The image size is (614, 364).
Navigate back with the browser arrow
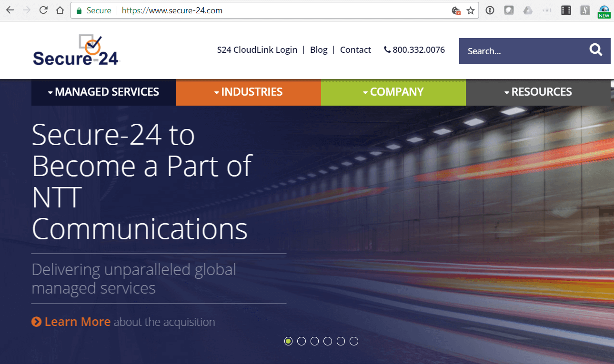(10, 10)
